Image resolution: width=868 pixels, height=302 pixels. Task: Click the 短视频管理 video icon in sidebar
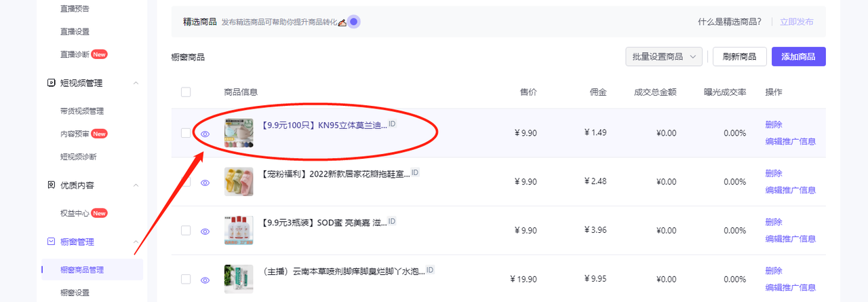pyautogui.click(x=51, y=83)
